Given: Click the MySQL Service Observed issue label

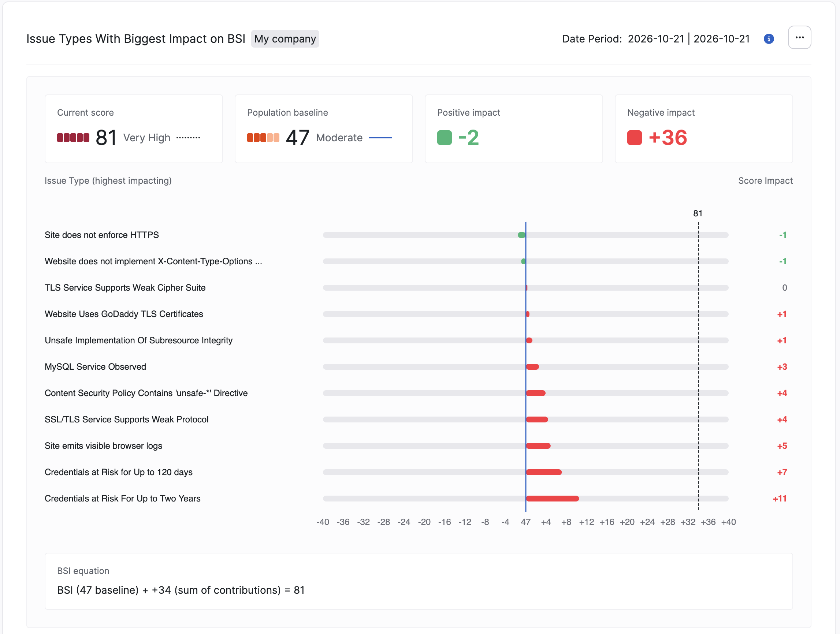Looking at the screenshot, I should click(95, 367).
